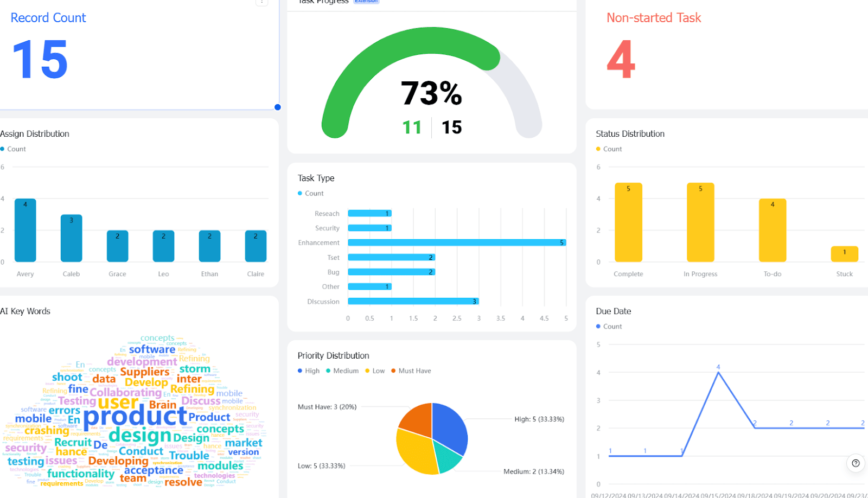Toggle Count legend in Status Distribution chart
Screen dimensions: 868x498
[x=609, y=149]
